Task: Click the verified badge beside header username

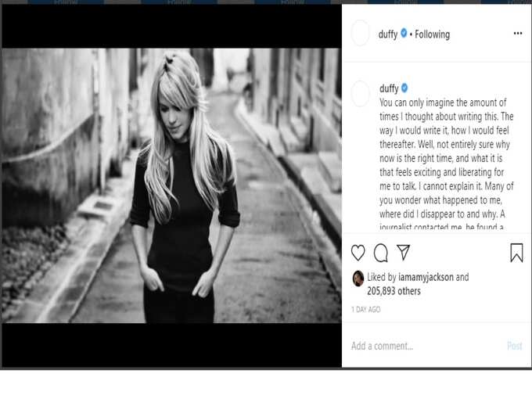Action: [x=404, y=33]
